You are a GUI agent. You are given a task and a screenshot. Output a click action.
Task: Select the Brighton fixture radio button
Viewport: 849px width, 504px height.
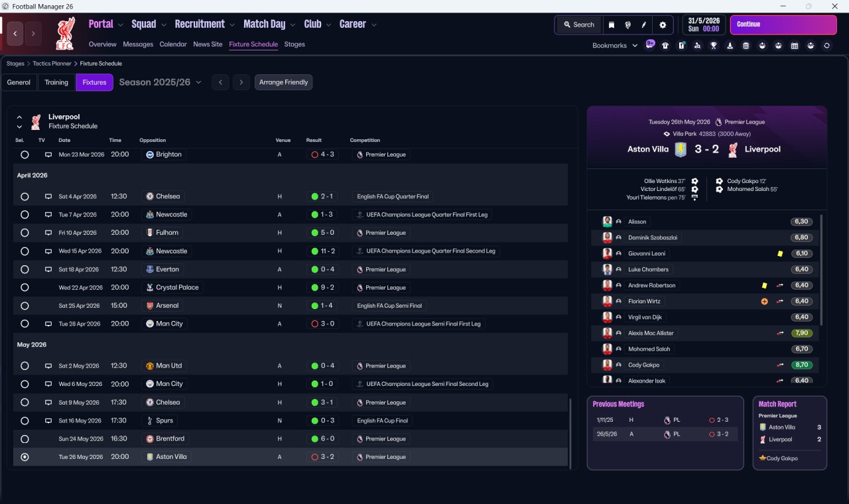pos(25,155)
